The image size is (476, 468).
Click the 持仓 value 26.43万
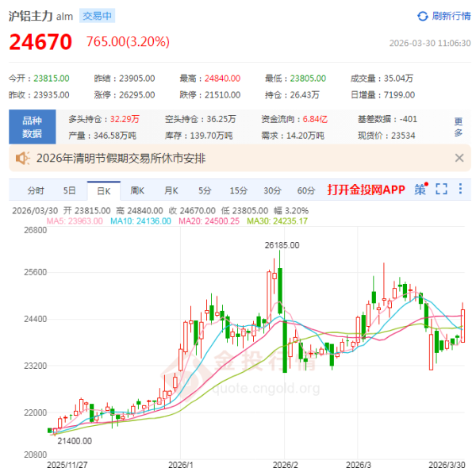[305, 95]
